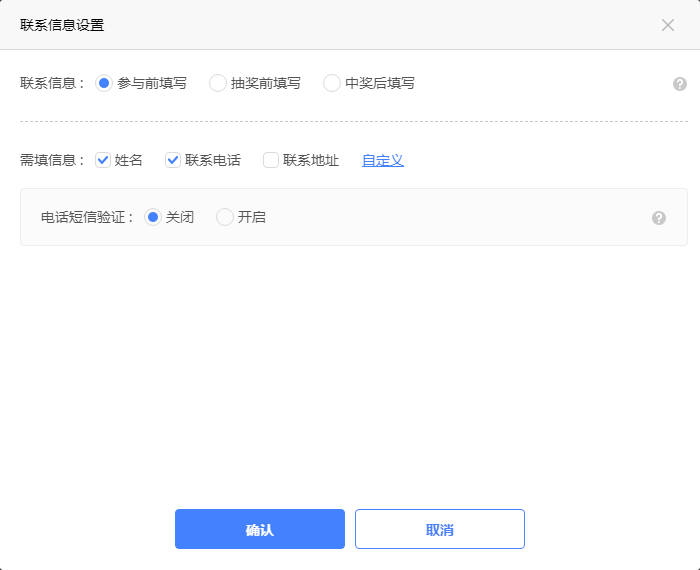Select 参与前填写 radio option
Image resolution: width=700 pixels, height=570 pixels.
pyautogui.click(x=103, y=84)
